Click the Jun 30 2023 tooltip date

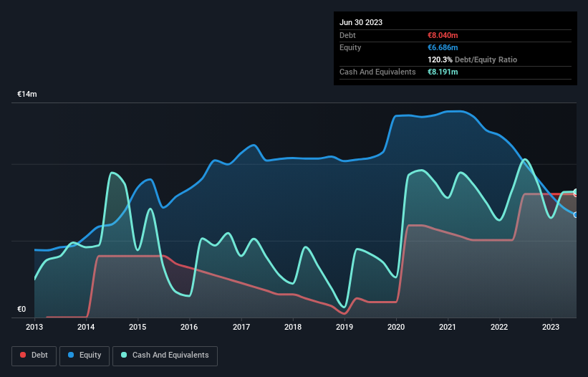(x=361, y=22)
